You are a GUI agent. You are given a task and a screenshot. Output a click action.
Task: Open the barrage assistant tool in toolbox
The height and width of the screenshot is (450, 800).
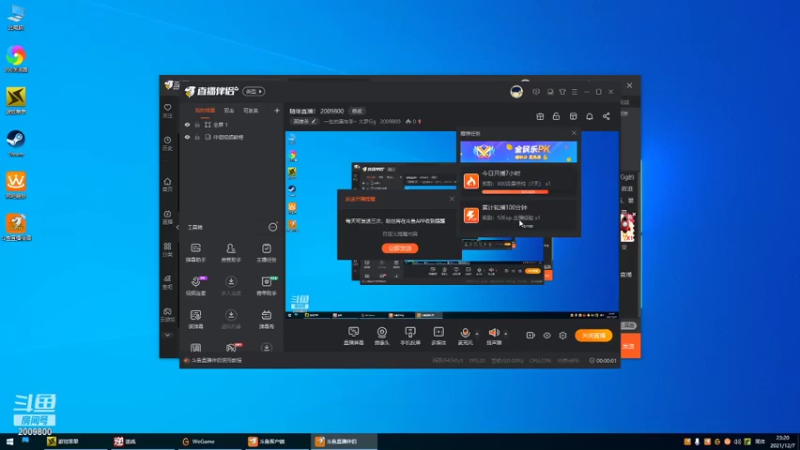tap(195, 253)
